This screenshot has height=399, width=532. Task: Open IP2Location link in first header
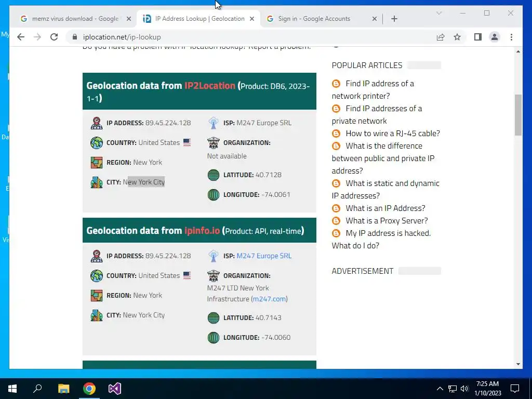(x=210, y=86)
